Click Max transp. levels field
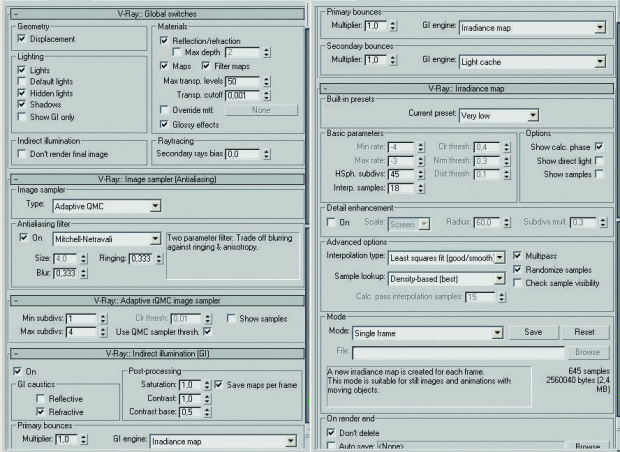The image size is (620, 452). point(242,81)
